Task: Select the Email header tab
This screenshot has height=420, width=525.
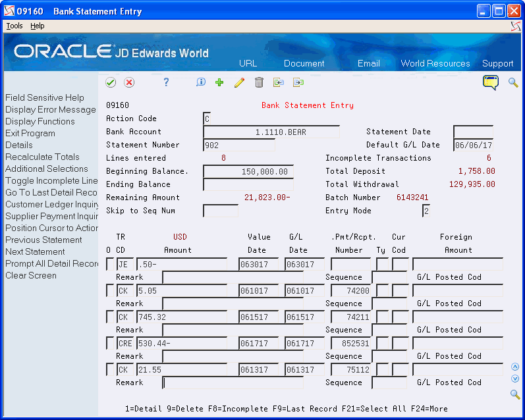Action: click(x=369, y=64)
